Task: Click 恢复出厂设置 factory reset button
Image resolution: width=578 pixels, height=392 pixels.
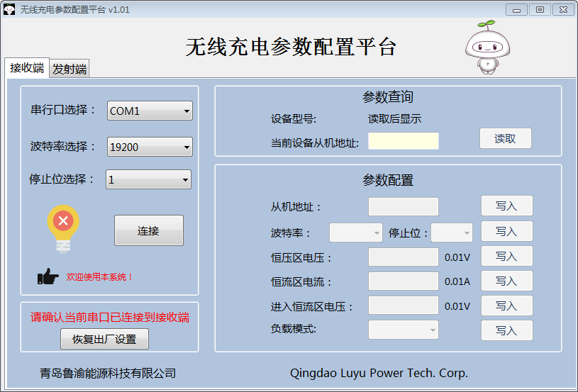Action: tap(104, 339)
